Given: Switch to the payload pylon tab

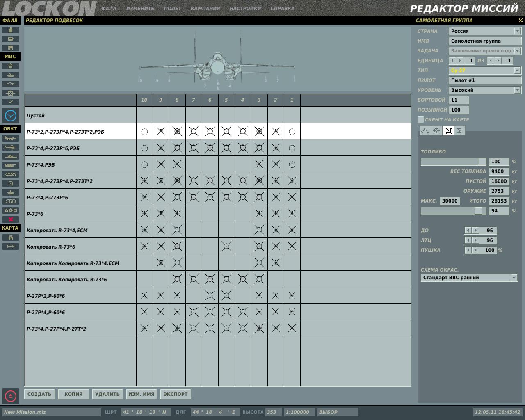Looking at the screenshot, I should [x=448, y=130].
